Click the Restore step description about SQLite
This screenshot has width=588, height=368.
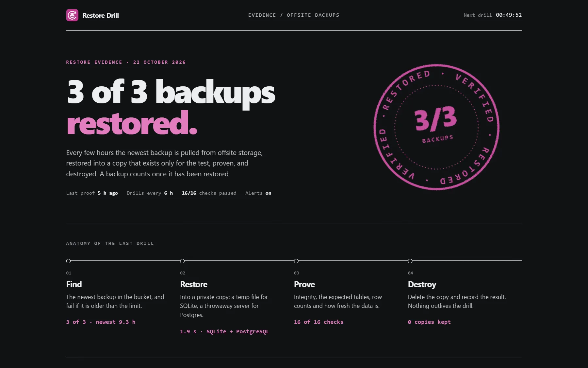click(224, 306)
